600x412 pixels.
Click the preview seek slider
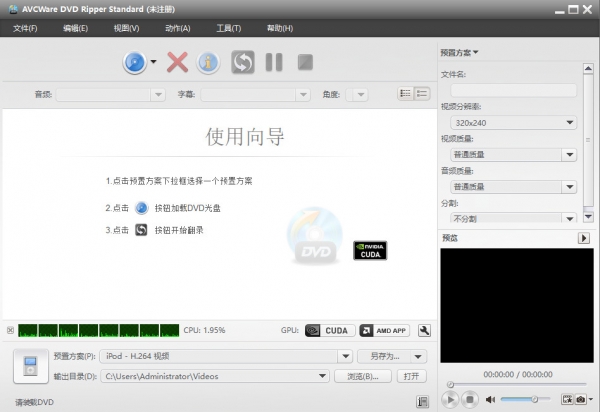(x=517, y=384)
